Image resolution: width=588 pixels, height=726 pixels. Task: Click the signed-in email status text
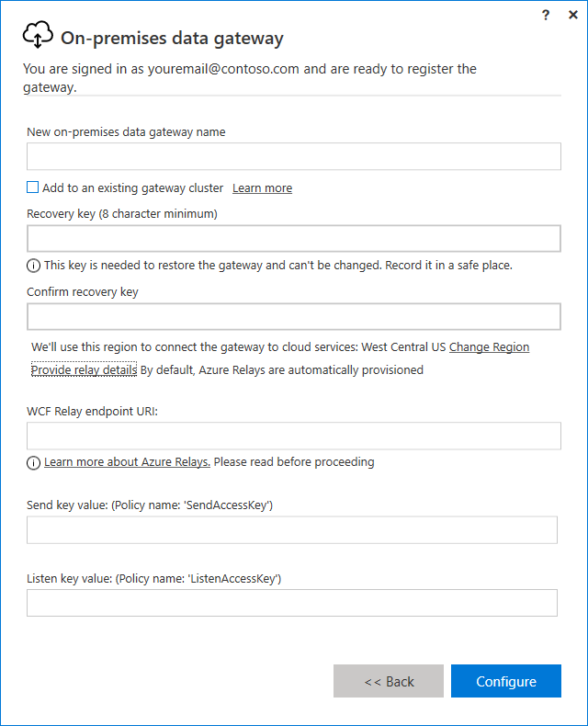pyautogui.click(x=250, y=77)
